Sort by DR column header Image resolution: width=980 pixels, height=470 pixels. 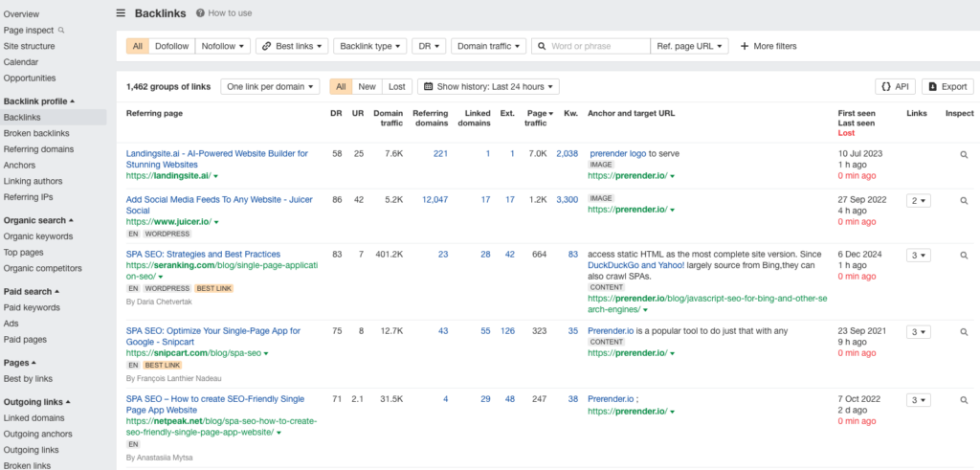(x=336, y=113)
